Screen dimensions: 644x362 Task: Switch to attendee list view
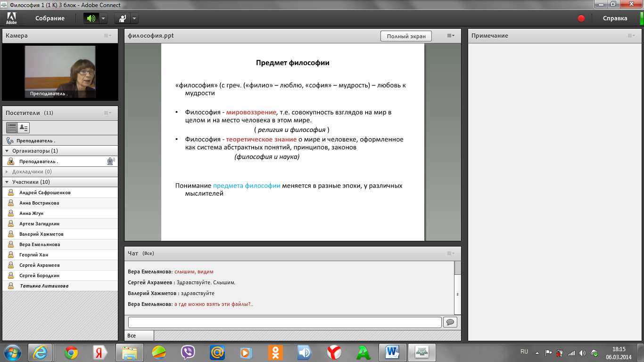(x=12, y=128)
